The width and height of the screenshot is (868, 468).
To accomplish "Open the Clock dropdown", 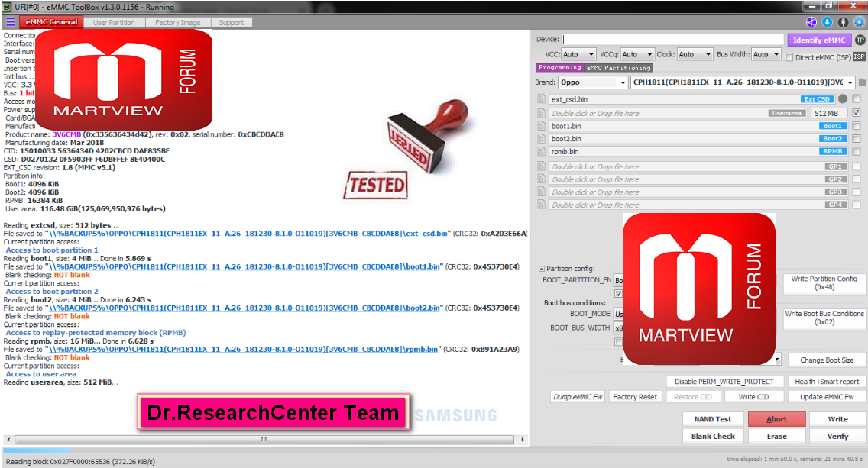I will pyautogui.click(x=695, y=54).
